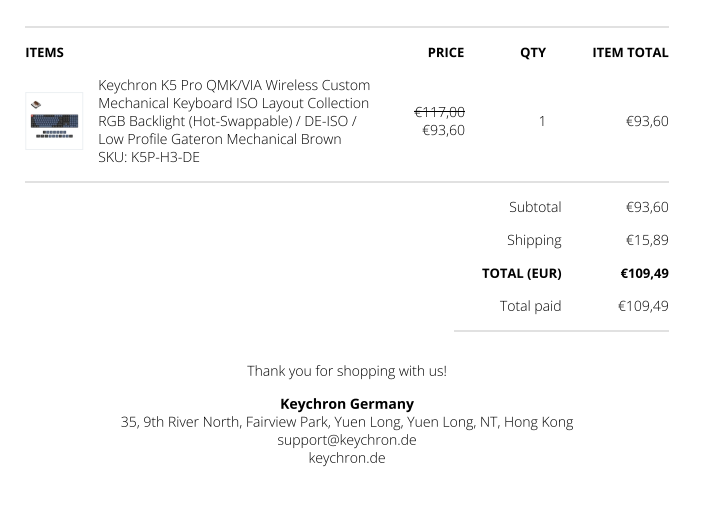This screenshot has width=726, height=508.
Task: Click the Keychron Germany company name
Action: [x=347, y=404]
